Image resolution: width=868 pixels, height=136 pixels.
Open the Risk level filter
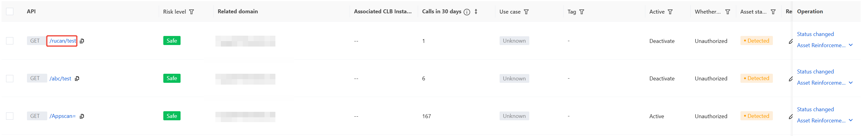pyautogui.click(x=191, y=12)
